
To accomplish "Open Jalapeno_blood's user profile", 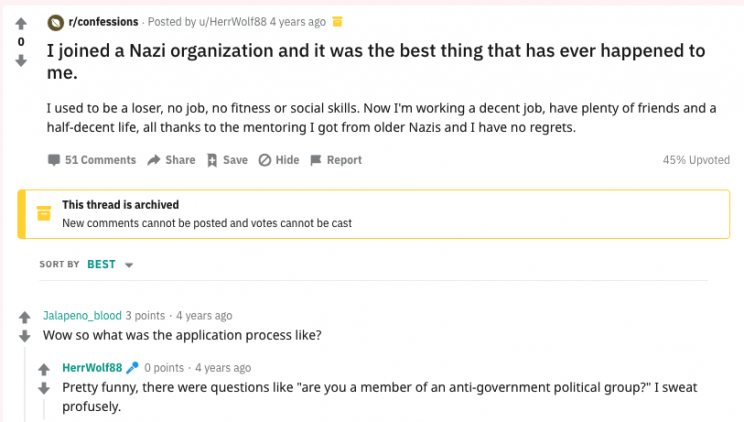I will click(x=82, y=315).
